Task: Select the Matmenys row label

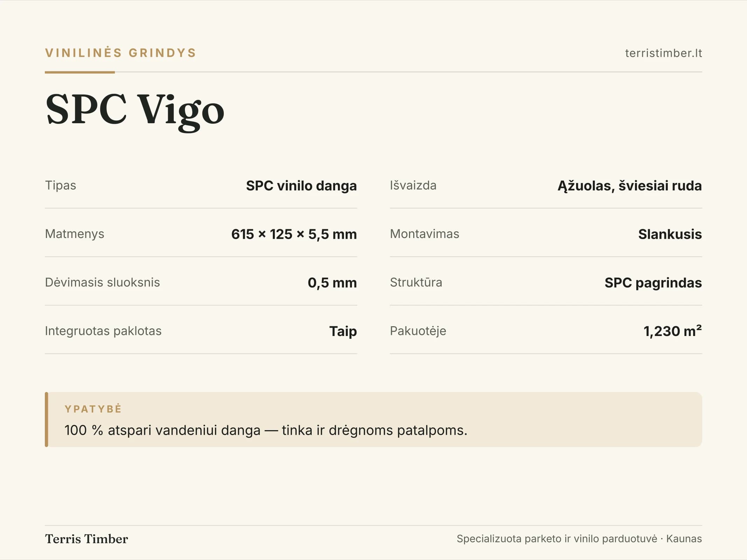Action: pyautogui.click(x=75, y=234)
